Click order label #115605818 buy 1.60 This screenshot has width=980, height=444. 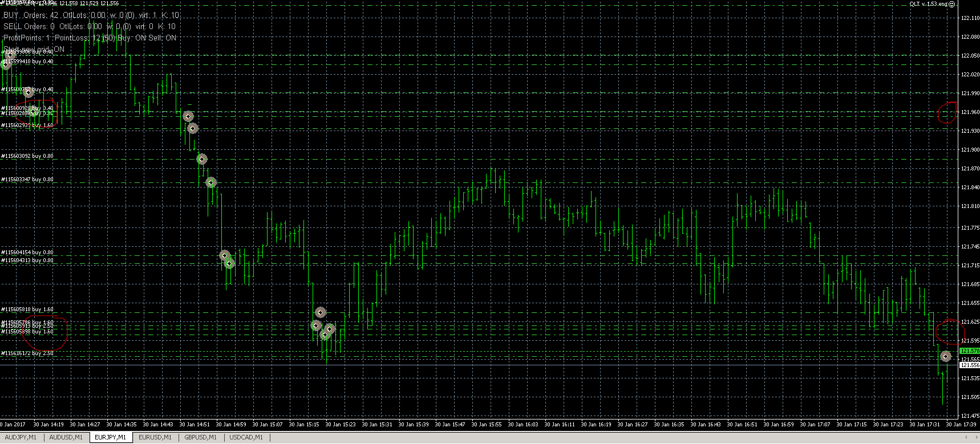[x=27, y=309]
